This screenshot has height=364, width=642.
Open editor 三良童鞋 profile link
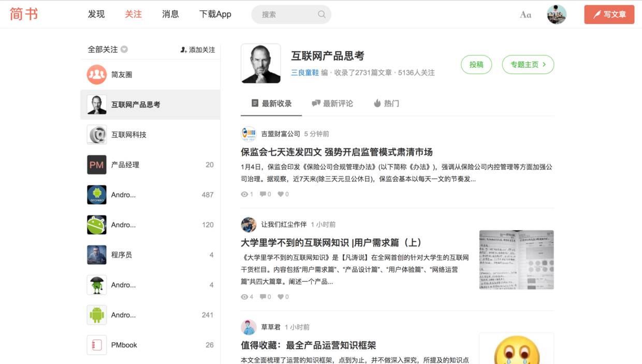[x=305, y=73]
